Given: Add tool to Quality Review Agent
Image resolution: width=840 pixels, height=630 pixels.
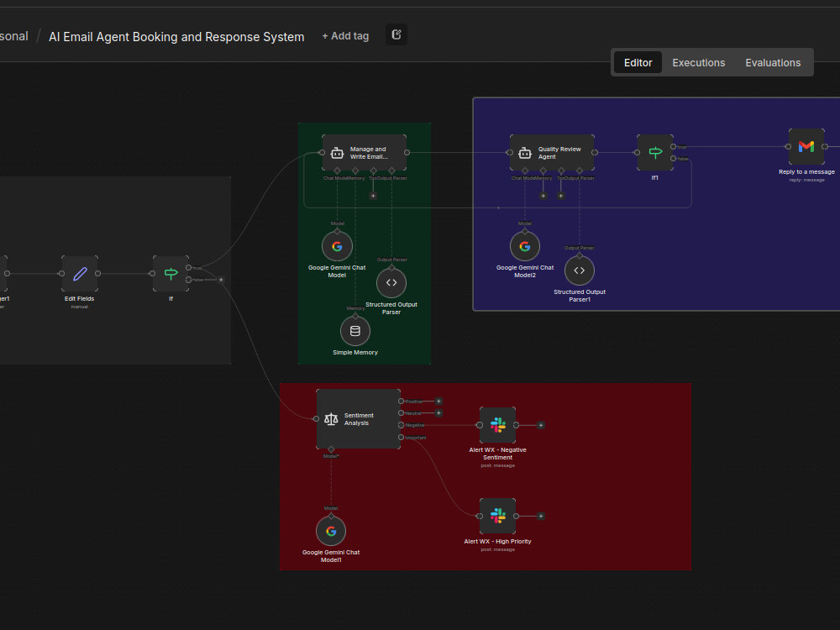Looking at the screenshot, I should (561, 196).
